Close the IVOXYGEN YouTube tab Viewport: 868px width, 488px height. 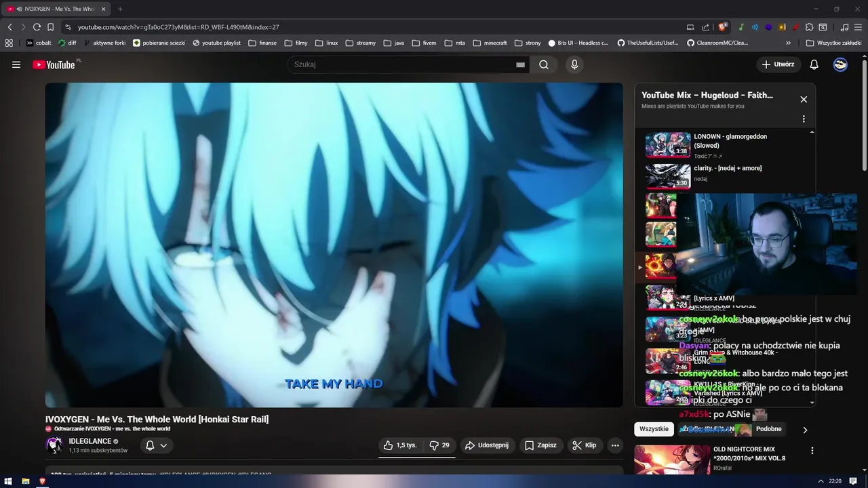click(104, 9)
